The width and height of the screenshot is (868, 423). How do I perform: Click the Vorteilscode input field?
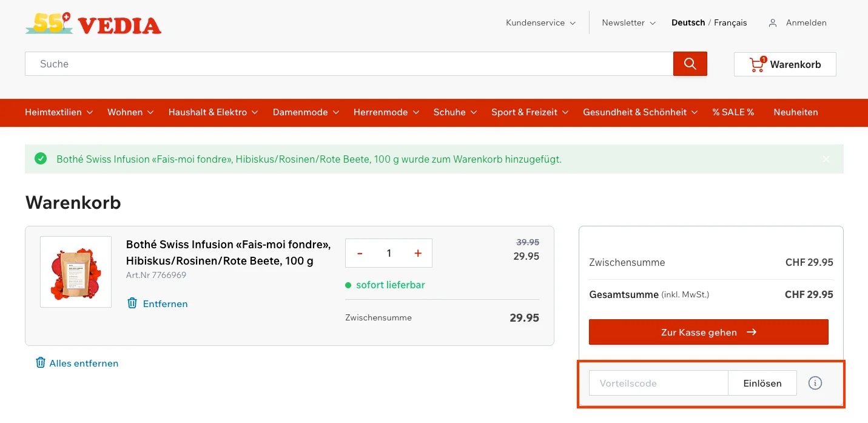click(x=658, y=383)
